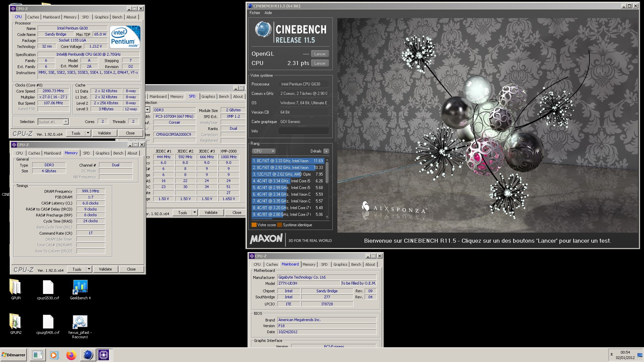This screenshot has width=644, height=362.
Task: Click Close button in top CPU-Z window
Action: 130,133
